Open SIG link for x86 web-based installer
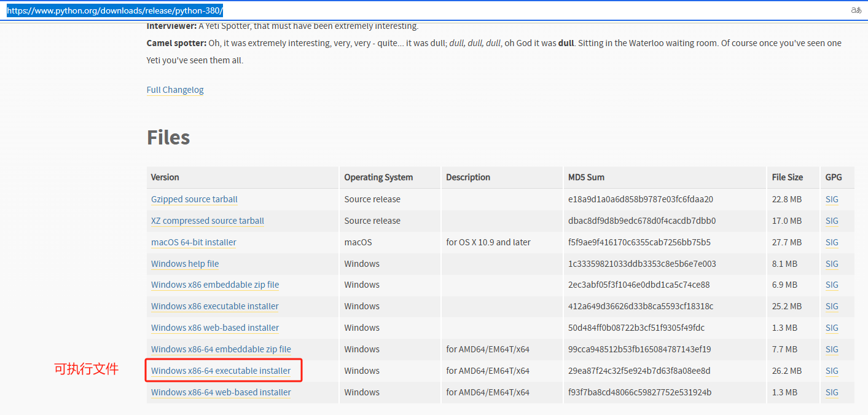The image size is (868, 415). [x=832, y=328]
